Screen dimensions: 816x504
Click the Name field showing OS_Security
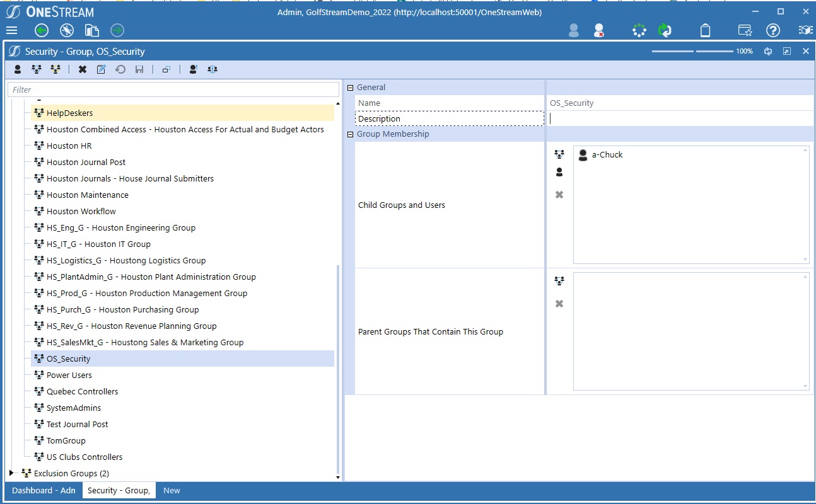click(680, 103)
